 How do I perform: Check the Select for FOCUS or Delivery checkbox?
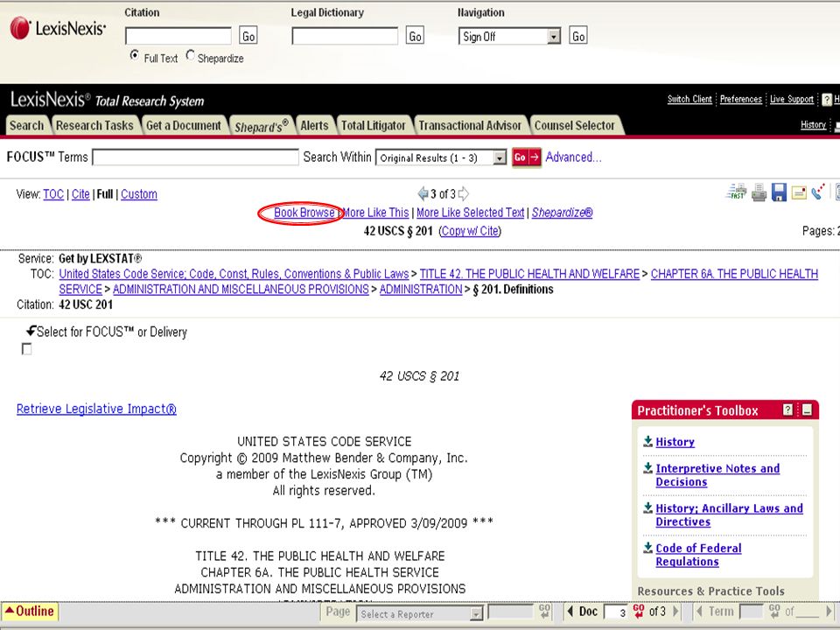pos(26,349)
